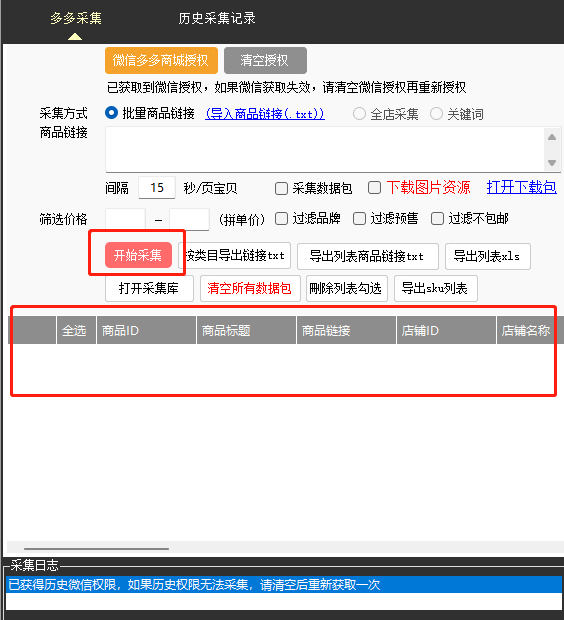This screenshot has height=620, width=564.
Task: Click the 微信多多商城授权 button
Action: pyautogui.click(x=161, y=60)
